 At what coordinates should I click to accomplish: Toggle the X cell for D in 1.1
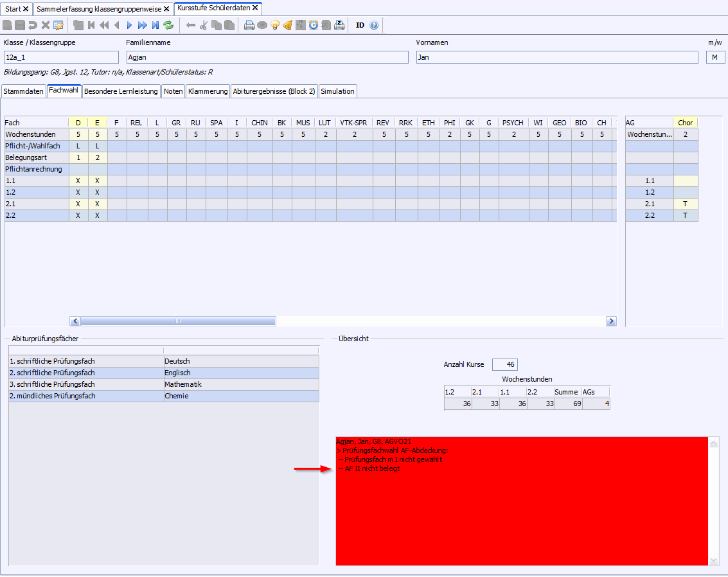pyautogui.click(x=78, y=181)
